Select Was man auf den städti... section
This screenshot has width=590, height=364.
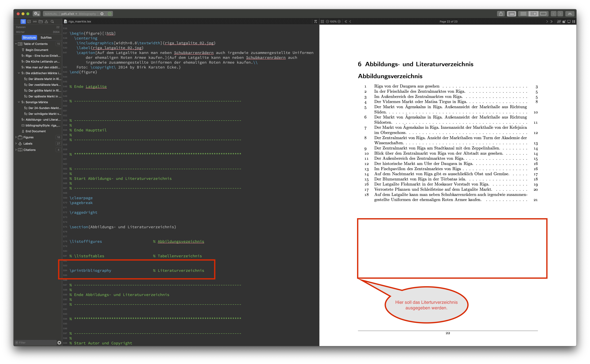coord(41,67)
